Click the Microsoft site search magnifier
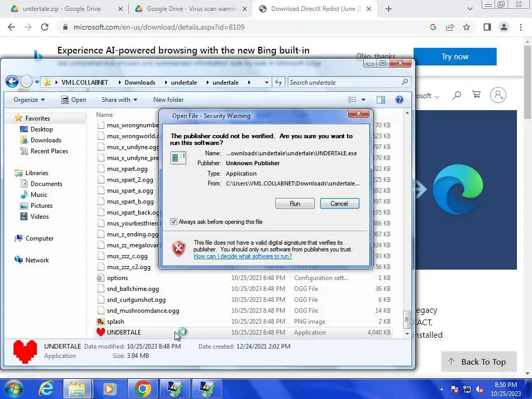This screenshot has height=399, width=532. [x=457, y=96]
